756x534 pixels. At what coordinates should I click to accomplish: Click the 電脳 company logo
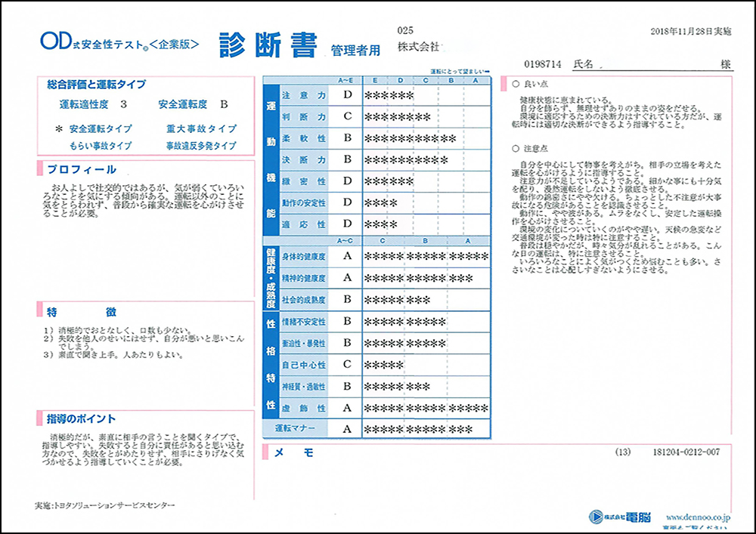[620, 517]
